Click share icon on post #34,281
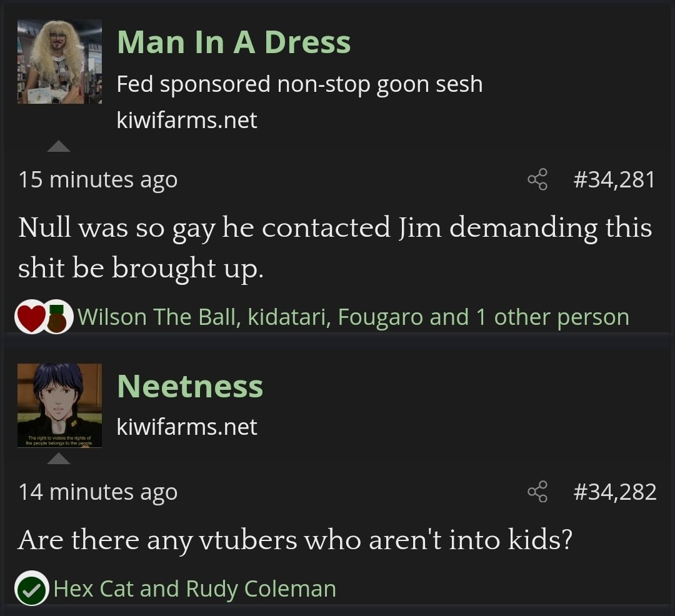This screenshot has height=616, width=675. coord(537,179)
